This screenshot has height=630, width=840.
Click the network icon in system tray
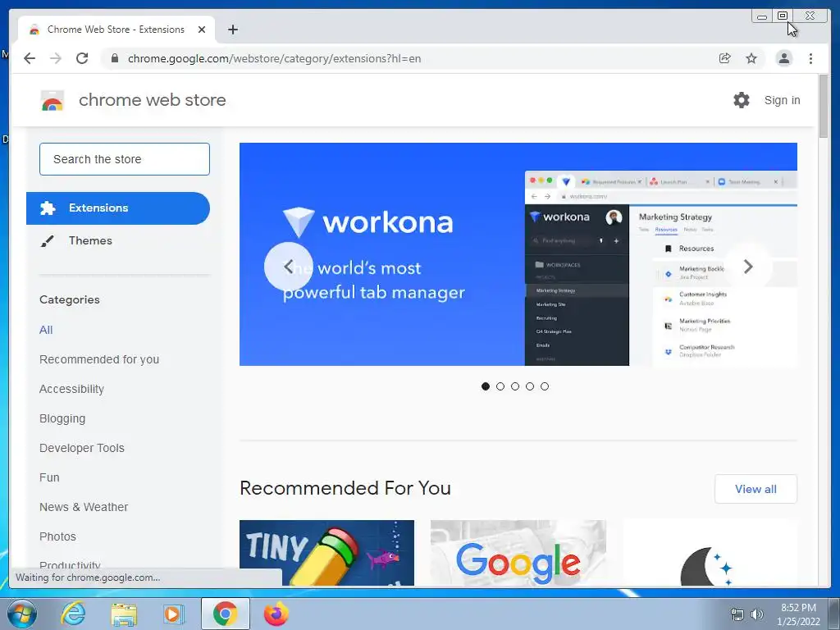point(737,614)
